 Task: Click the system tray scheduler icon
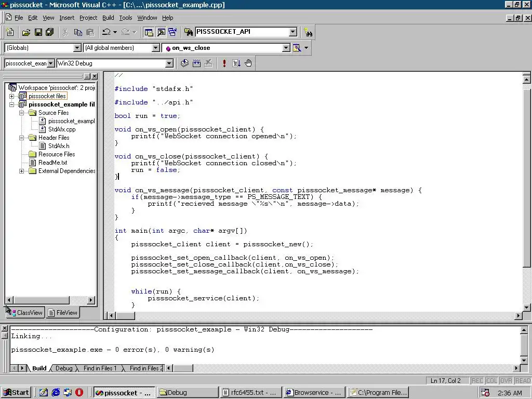[486, 393]
